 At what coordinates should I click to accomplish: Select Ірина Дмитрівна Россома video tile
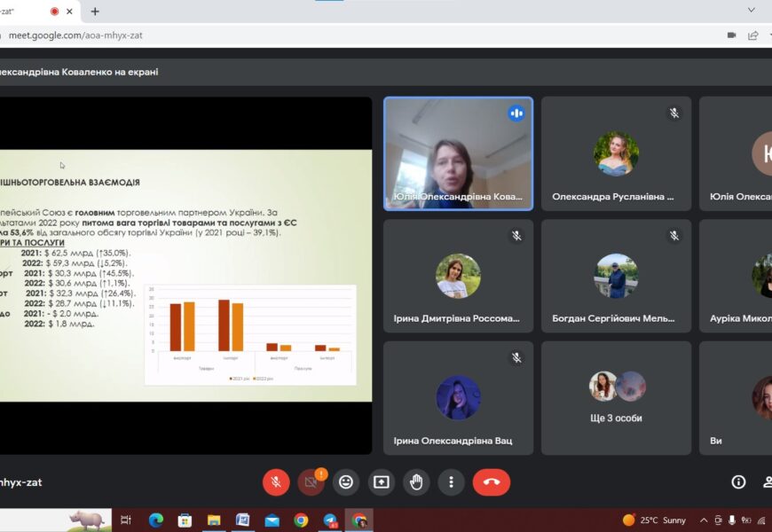coord(458,277)
